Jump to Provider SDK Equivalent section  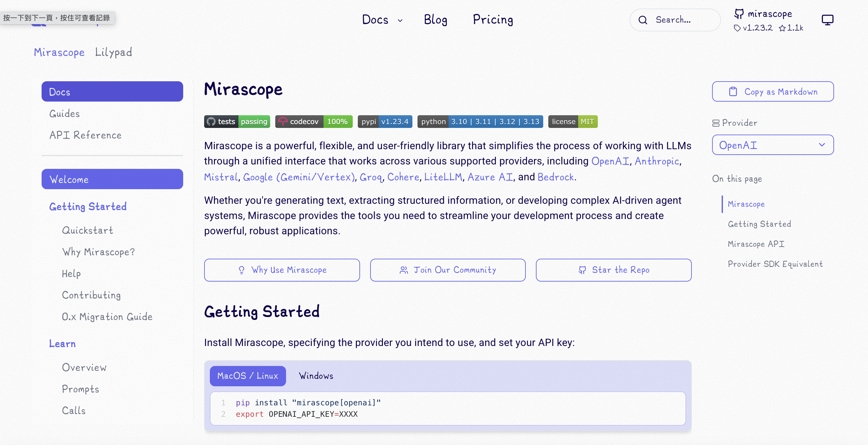pyautogui.click(x=775, y=264)
